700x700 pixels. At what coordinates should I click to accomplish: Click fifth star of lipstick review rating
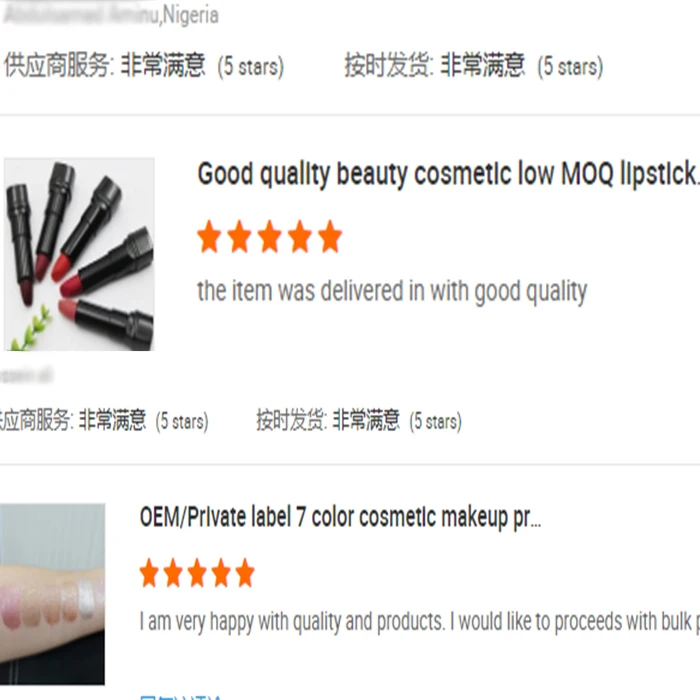pyautogui.click(x=330, y=237)
